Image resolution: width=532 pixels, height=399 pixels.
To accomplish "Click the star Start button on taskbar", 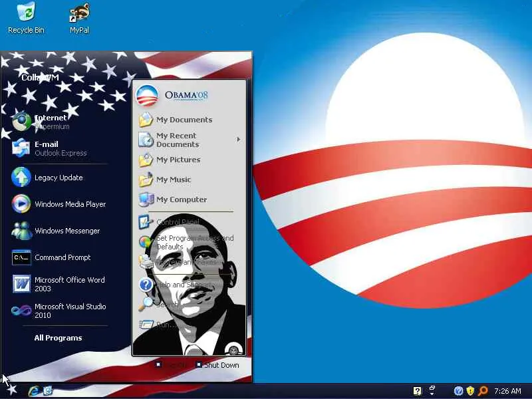I will [11, 390].
